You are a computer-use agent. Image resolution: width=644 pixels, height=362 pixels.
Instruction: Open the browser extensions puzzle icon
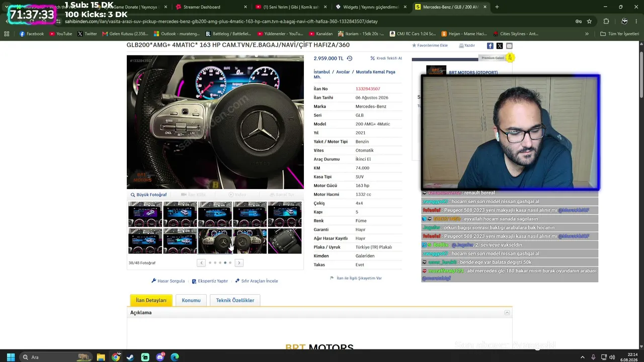coord(606,21)
